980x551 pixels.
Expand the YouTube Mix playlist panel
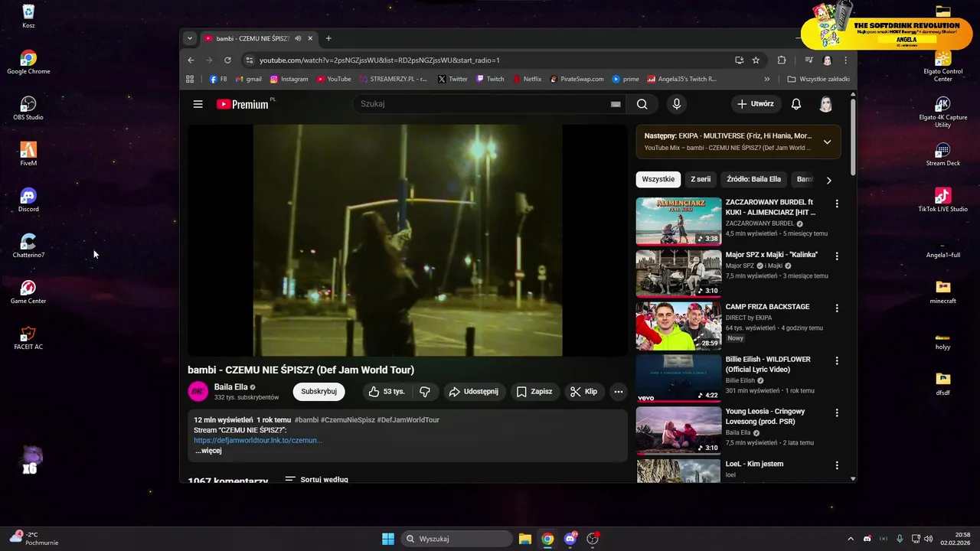coord(827,142)
